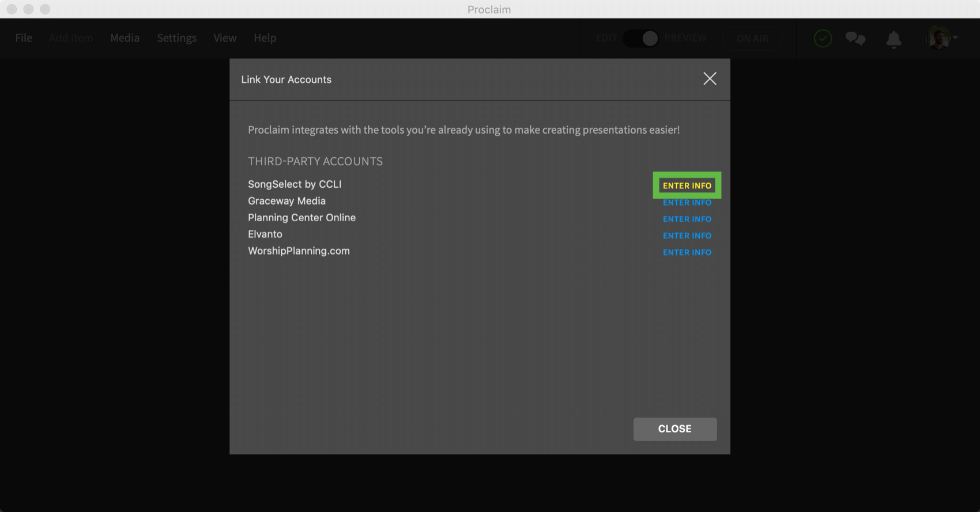The image size is (980, 512).
Task: Click ENTER INFO for SongSelect by CCLI
Action: pyautogui.click(x=687, y=185)
